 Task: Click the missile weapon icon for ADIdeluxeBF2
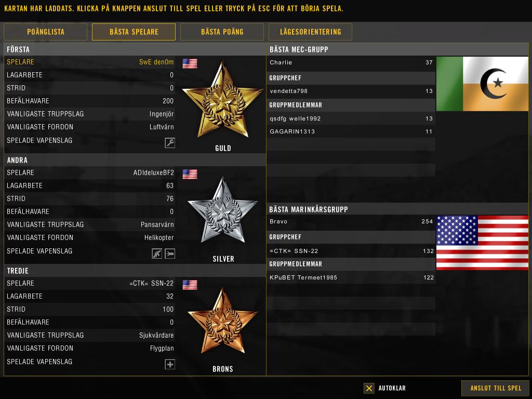click(x=170, y=254)
